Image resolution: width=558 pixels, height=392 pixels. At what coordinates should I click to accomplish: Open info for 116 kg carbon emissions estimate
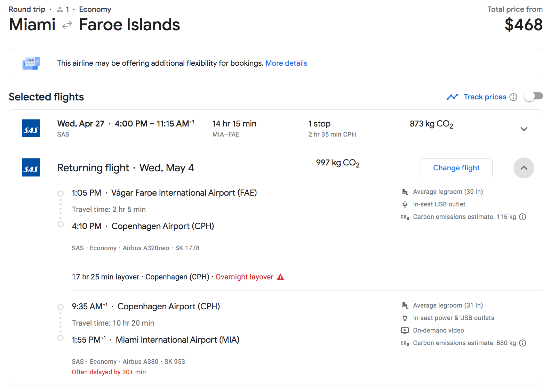[x=522, y=217]
